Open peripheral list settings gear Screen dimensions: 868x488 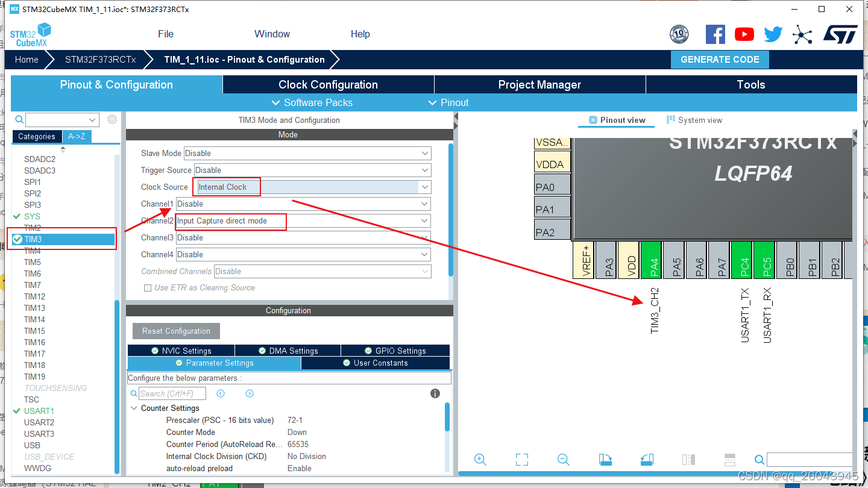(112, 119)
